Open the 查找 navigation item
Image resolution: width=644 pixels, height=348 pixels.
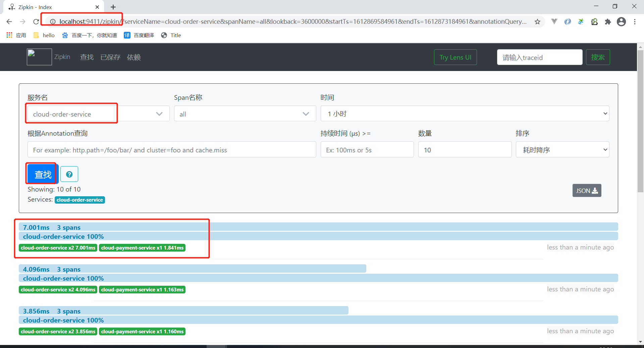tap(87, 57)
